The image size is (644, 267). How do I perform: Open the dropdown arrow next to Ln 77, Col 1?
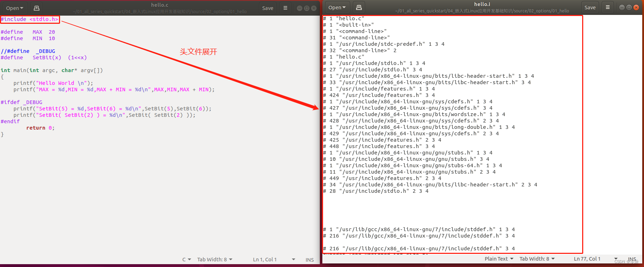pos(616,259)
